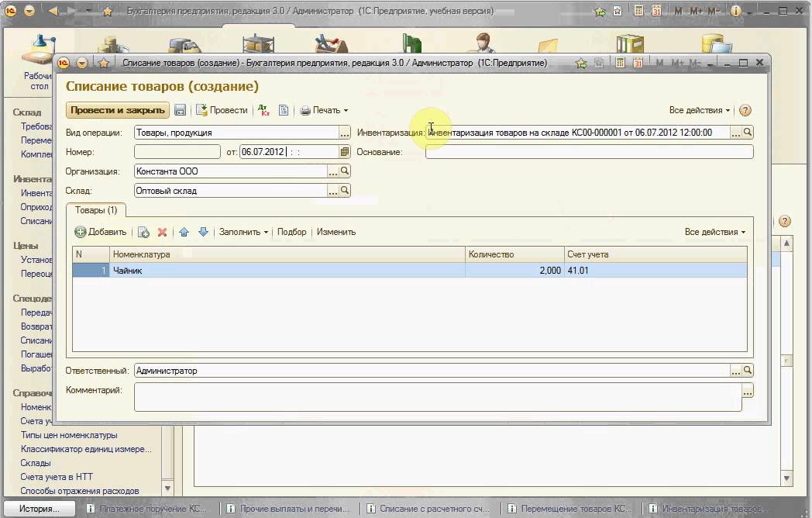Open the document report icon next to Dt/Kt

(284, 110)
